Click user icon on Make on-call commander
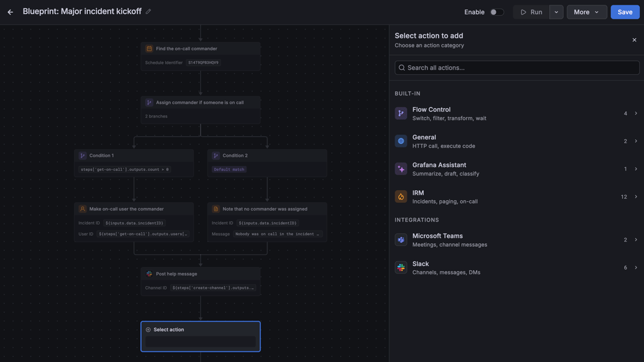Screen dimensions: 644x362 click(x=83, y=209)
